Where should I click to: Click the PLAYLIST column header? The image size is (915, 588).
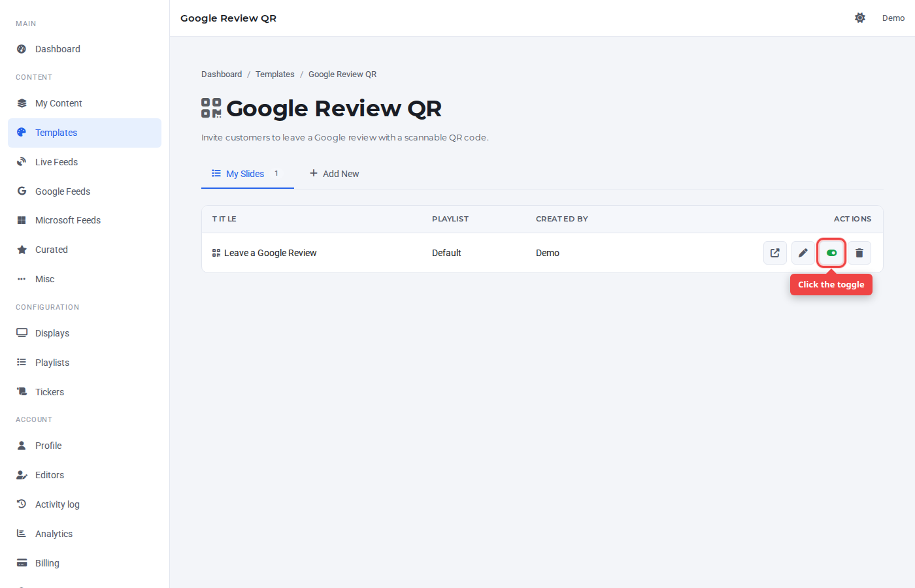450,219
